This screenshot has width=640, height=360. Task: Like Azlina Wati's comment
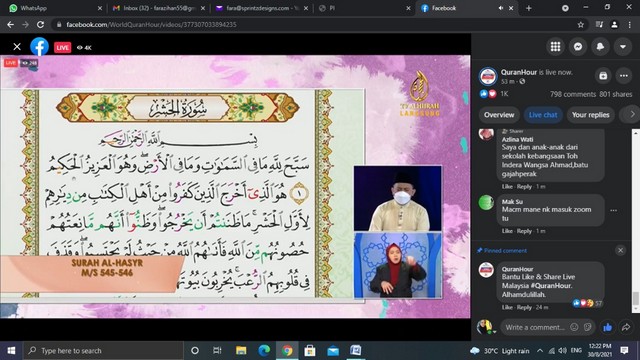coord(507,187)
